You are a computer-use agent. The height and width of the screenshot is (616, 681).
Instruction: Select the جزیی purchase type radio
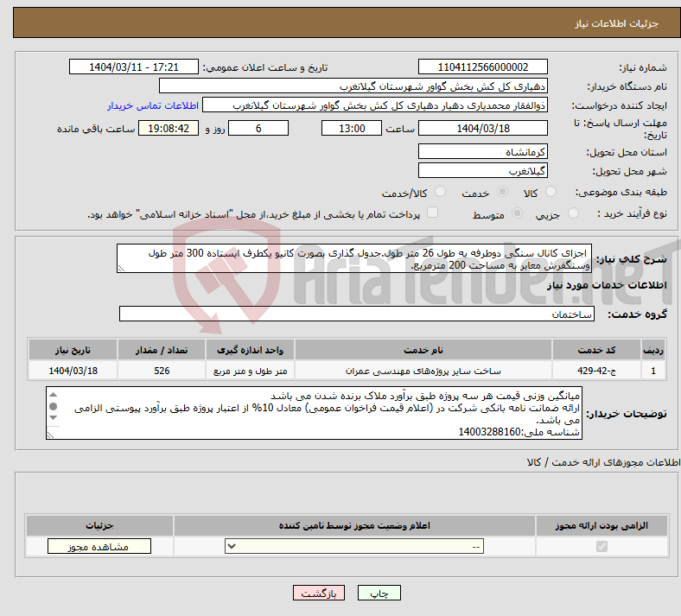click(x=573, y=213)
